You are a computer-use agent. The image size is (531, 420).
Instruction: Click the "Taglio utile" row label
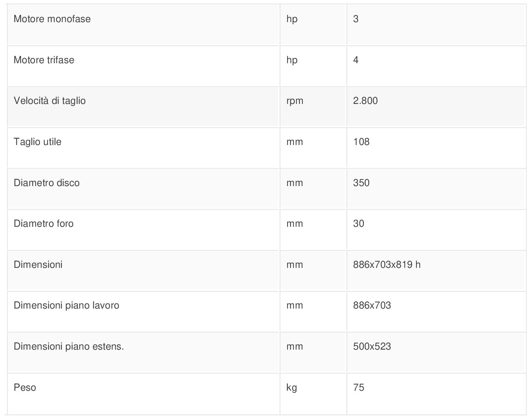click(37, 142)
